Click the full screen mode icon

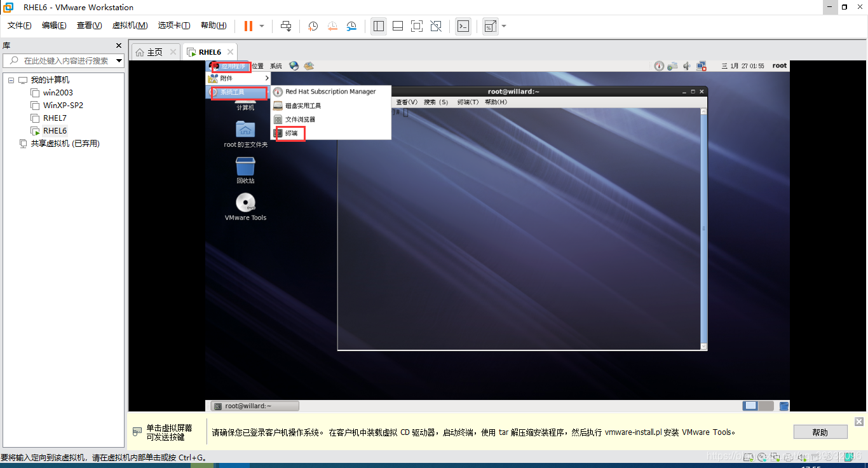tap(417, 26)
